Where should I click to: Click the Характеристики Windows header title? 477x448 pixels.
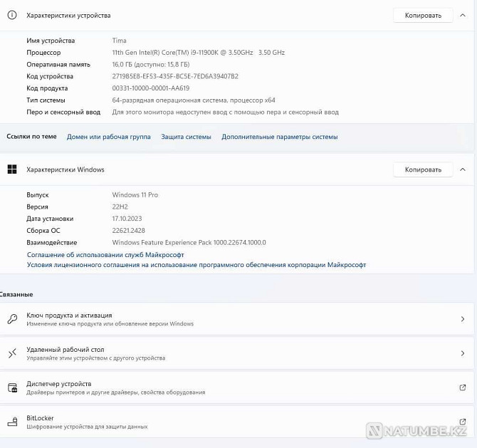click(65, 170)
